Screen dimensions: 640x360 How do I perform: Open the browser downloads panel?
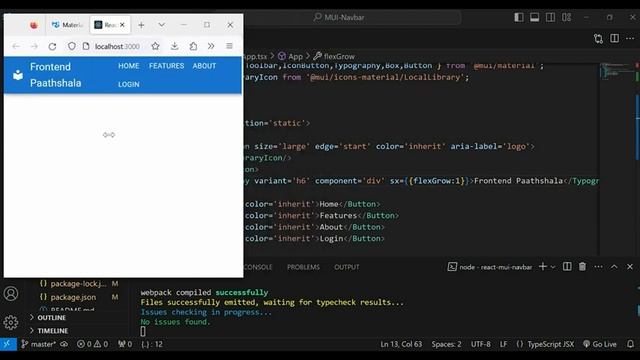[175, 46]
